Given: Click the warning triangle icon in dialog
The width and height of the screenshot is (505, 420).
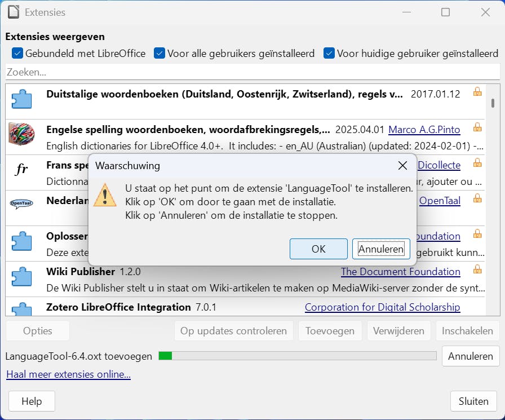Looking at the screenshot, I should click(105, 195).
